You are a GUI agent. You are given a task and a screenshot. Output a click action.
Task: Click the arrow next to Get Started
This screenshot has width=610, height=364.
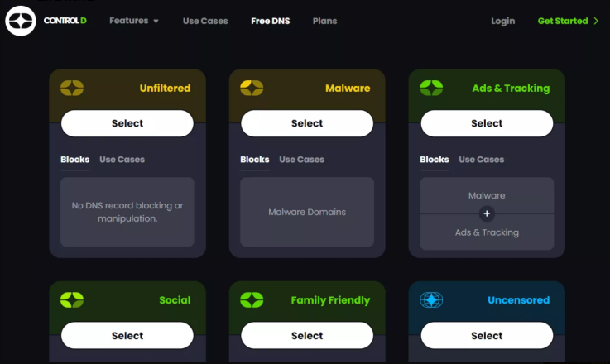click(x=596, y=21)
